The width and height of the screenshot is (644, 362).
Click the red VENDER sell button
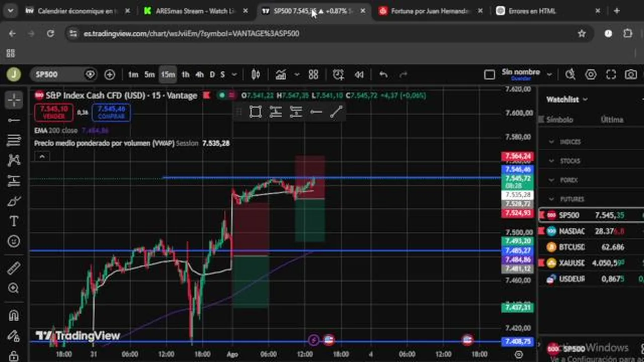[x=54, y=112]
